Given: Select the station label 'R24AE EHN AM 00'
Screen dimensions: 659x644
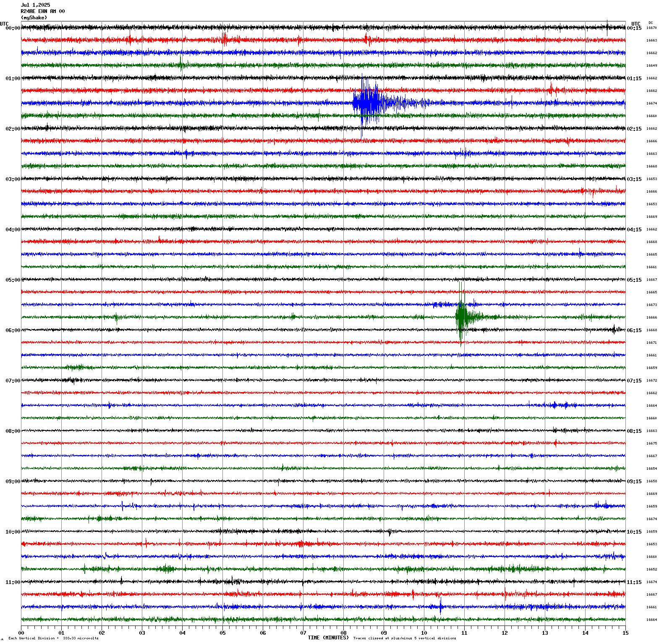Looking at the screenshot, I should tap(43, 11).
